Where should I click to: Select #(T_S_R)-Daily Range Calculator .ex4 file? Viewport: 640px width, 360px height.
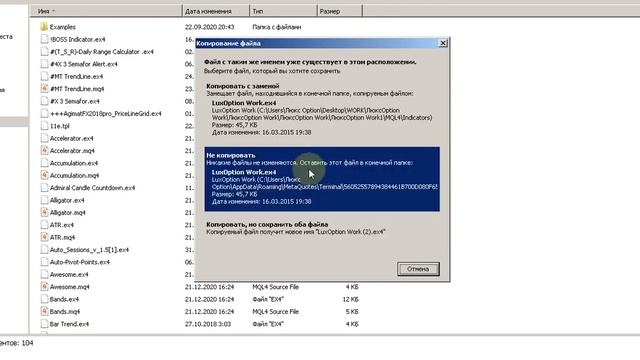pyautogui.click(x=102, y=52)
